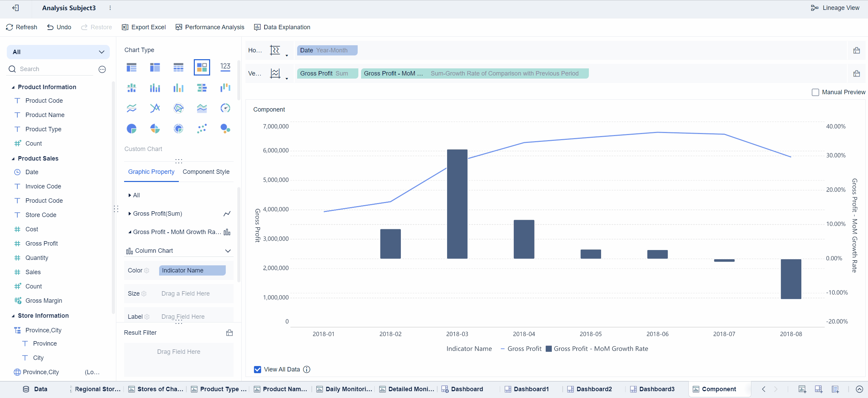Collapse the Store Information group
This screenshot has width=868, height=398.
coord(13,316)
